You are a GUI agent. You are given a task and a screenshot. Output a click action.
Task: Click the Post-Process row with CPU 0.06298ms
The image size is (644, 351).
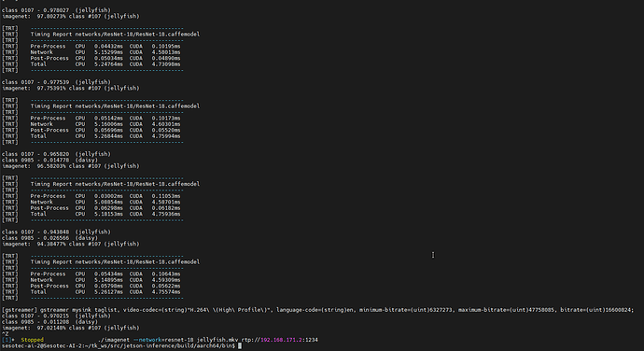point(91,208)
